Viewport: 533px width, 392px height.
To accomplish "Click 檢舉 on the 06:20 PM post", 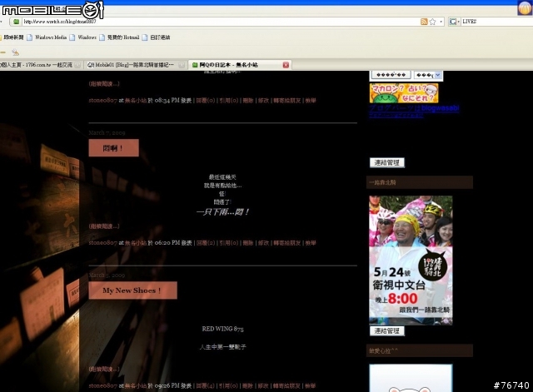I will pyautogui.click(x=311, y=243).
